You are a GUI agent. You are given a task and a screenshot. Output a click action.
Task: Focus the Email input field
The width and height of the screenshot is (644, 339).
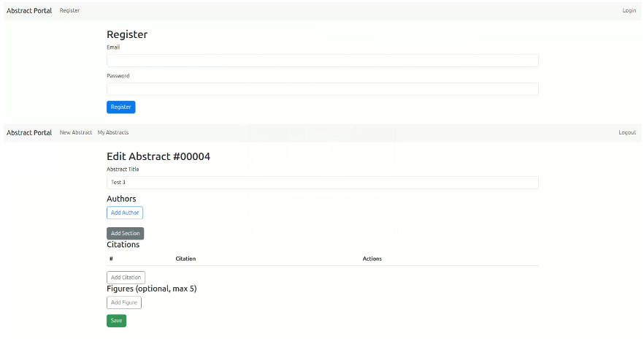322,61
